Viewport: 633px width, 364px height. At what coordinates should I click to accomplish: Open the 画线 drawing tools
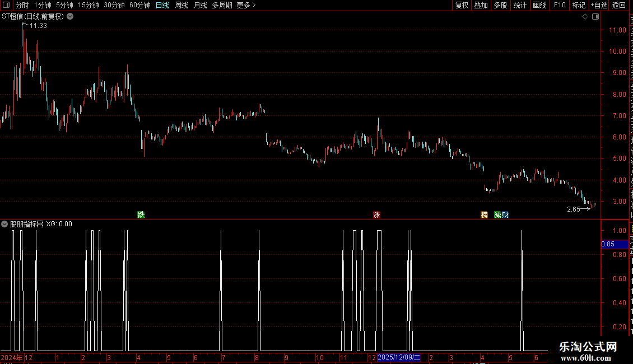[540, 5]
